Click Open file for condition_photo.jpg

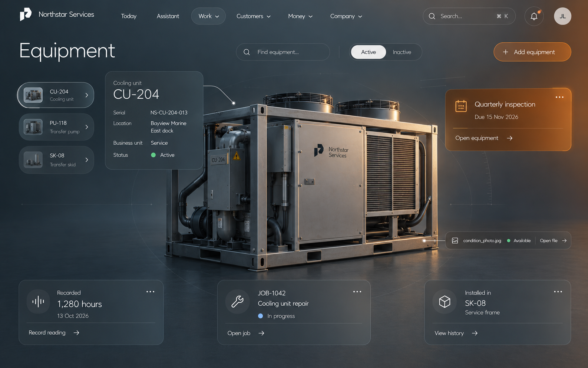coord(553,241)
